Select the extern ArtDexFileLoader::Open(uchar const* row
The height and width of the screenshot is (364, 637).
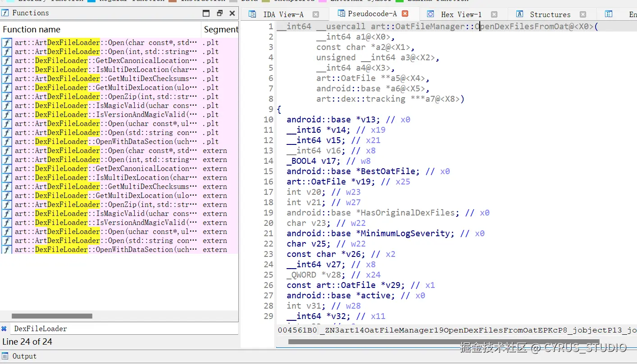[x=119, y=232]
